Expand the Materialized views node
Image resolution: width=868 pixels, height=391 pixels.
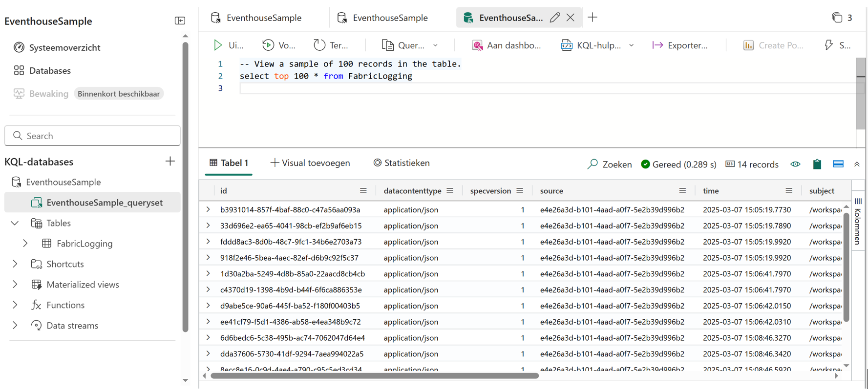[x=15, y=285]
